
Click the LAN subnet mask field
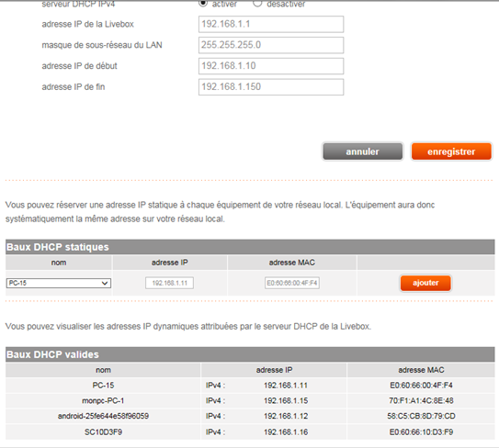coord(271,45)
